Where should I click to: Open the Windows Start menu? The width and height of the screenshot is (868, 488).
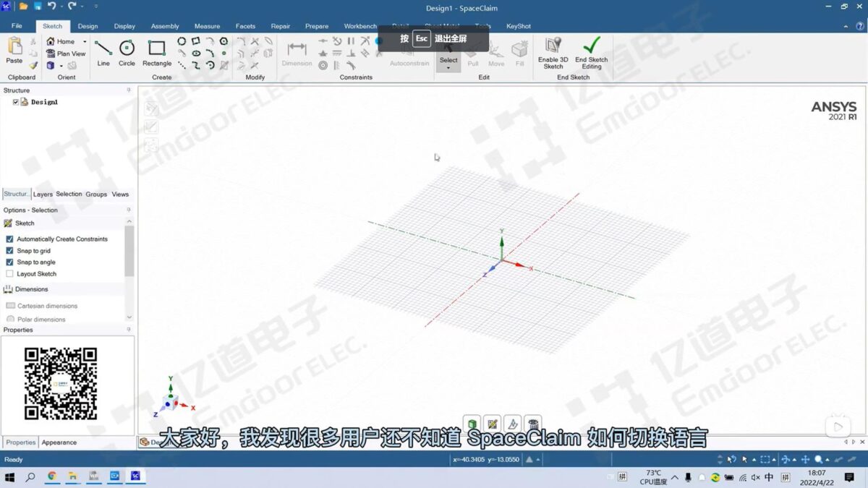[10, 477]
